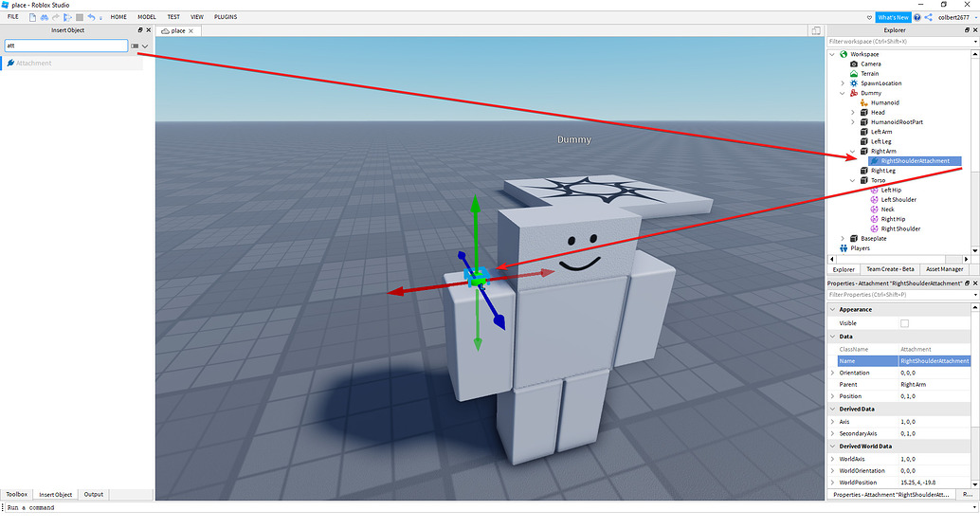980x529 pixels.
Task: Click the viewport layout icon beside Explorer
Action: (816, 30)
